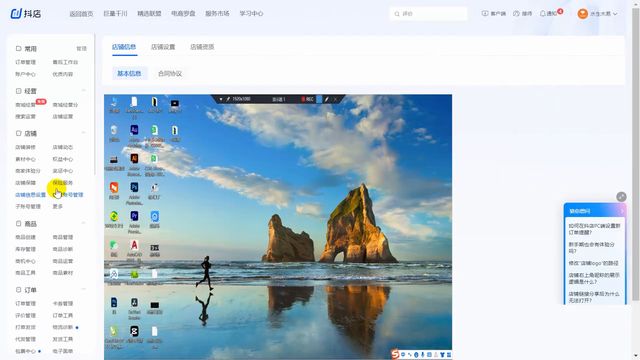Open 评价管理 in sidebar
Viewport: 640px width, 360px height.
[25, 316]
